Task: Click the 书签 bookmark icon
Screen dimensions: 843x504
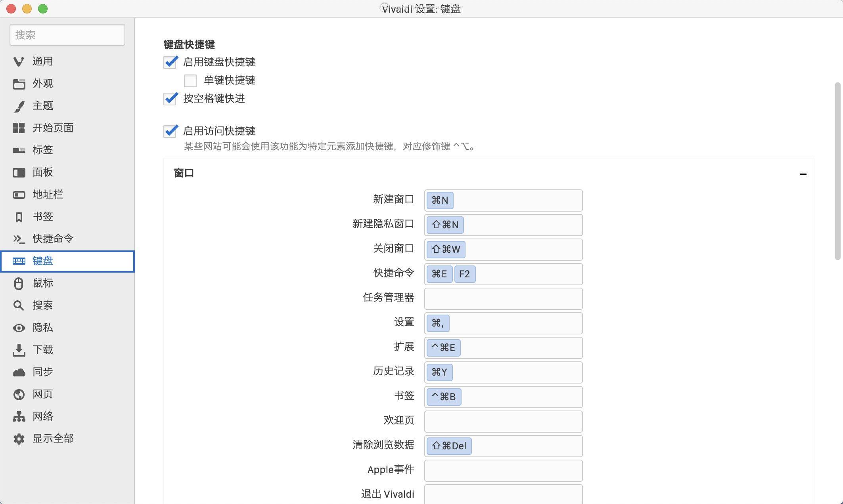Action: tap(19, 217)
